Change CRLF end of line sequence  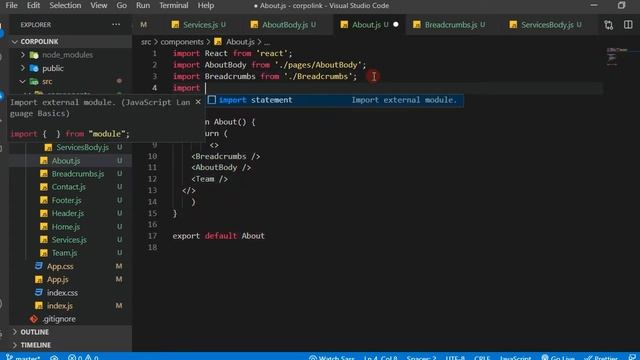(482, 357)
